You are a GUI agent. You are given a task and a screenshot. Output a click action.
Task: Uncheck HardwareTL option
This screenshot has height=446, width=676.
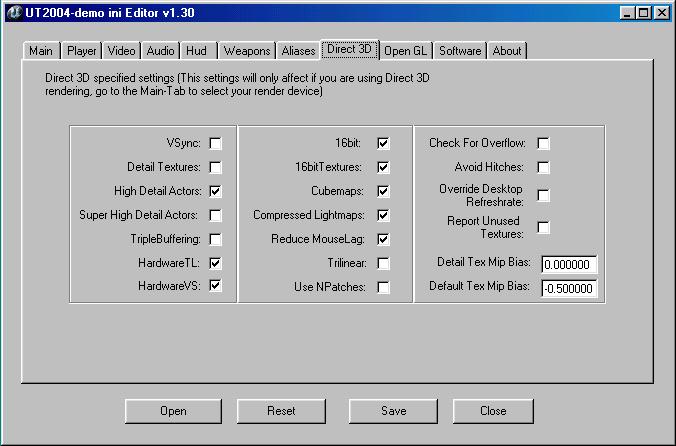215,263
